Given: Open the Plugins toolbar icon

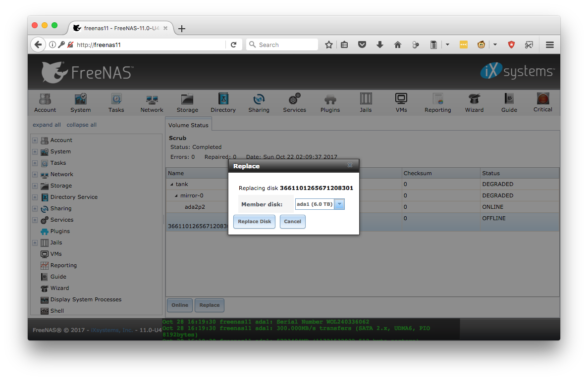Looking at the screenshot, I should point(330,102).
